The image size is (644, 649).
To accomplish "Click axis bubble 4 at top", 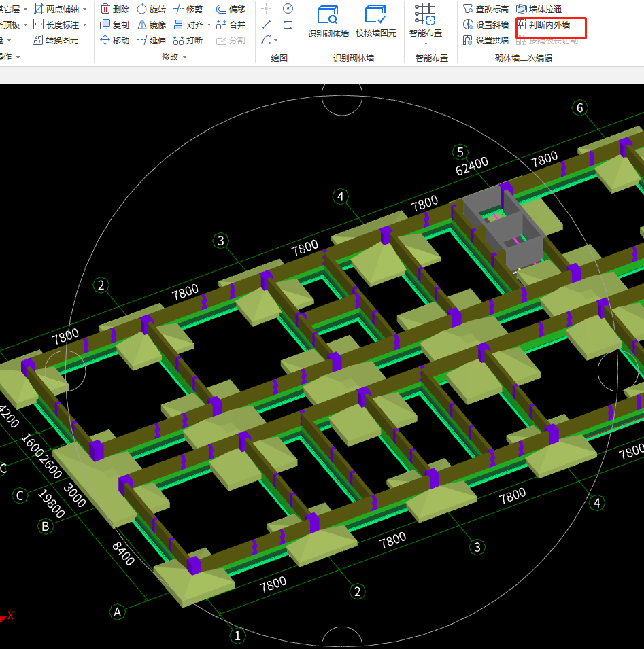I will [341, 196].
